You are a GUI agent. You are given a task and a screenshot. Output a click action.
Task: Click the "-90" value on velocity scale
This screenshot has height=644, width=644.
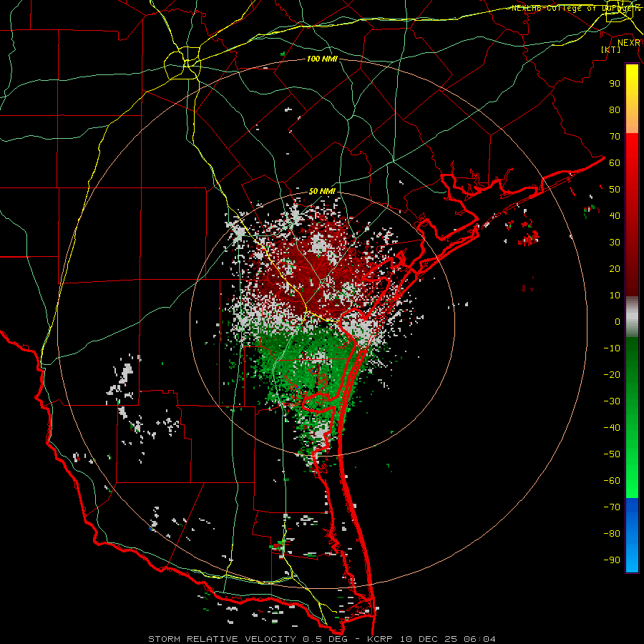[x=612, y=560]
